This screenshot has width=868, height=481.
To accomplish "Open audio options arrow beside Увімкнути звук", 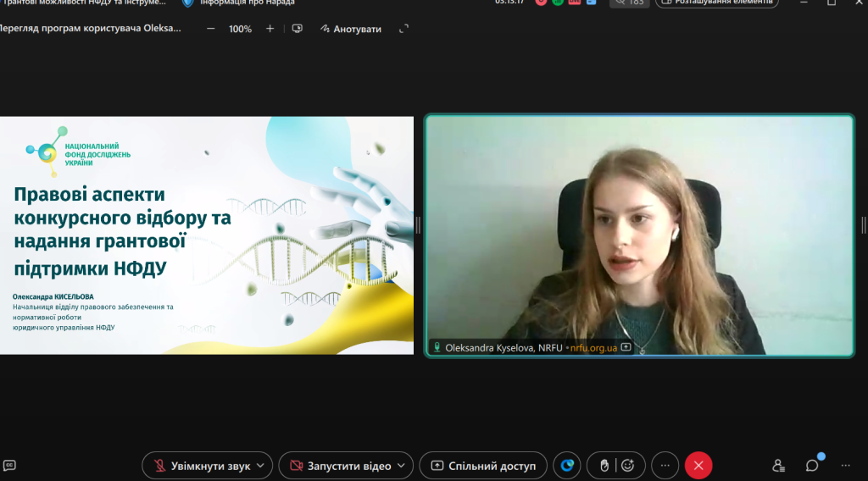I will click(x=261, y=466).
